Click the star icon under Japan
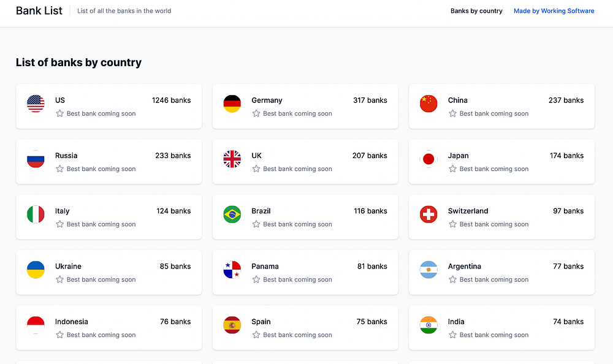 pos(452,169)
